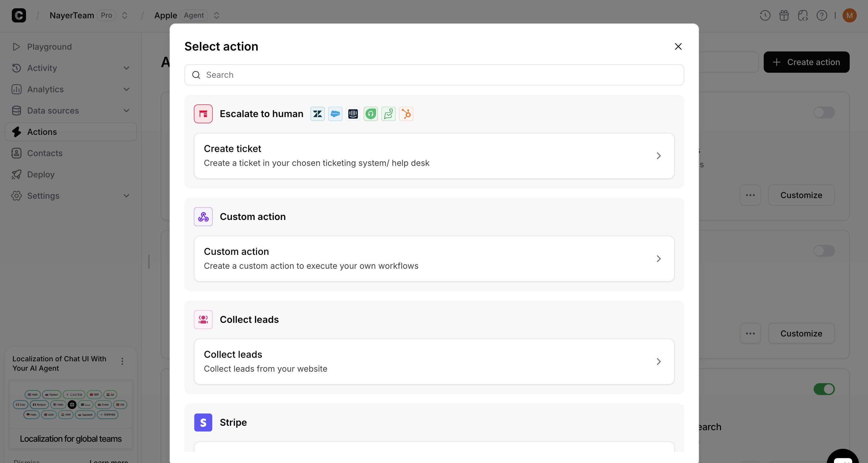Open the embed code icon in top bar
The height and width of the screenshot is (463, 868).
pos(803,15)
